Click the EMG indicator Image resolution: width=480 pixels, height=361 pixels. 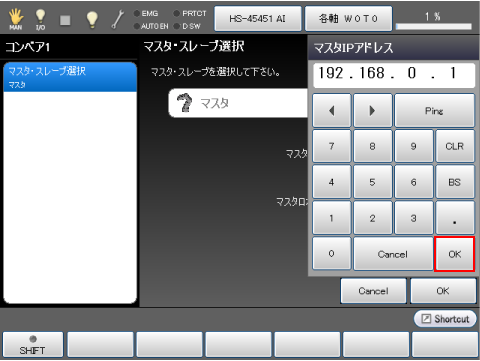tap(146, 14)
